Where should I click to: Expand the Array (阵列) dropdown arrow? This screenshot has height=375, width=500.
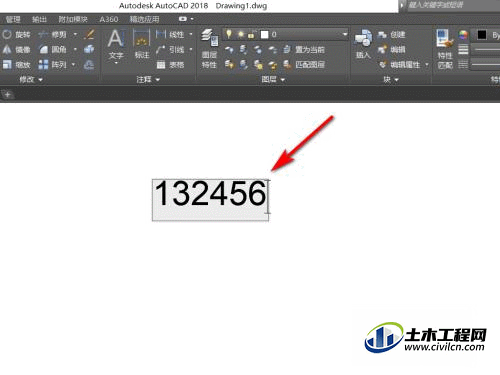coord(73,65)
